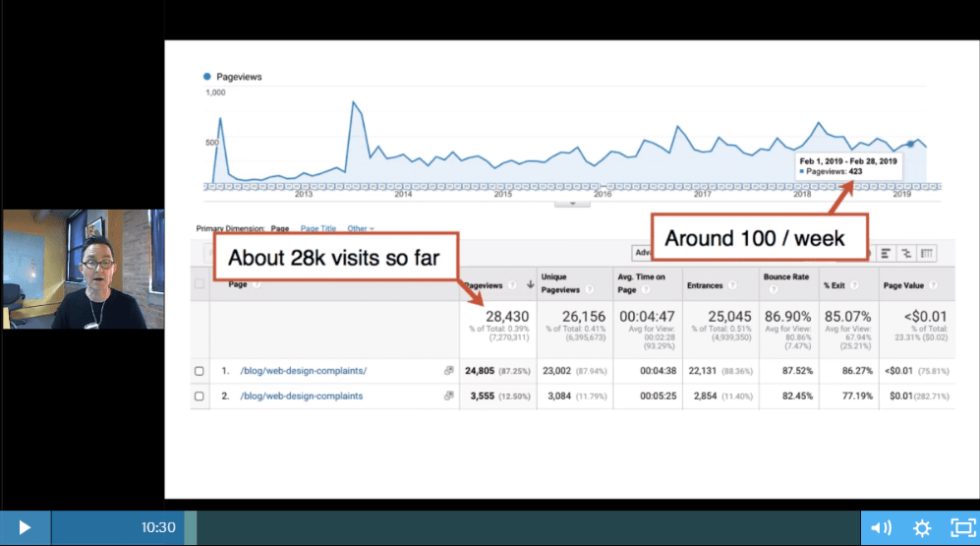Sort by Avg. Time on Page header
This screenshot has width=980, height=546.
(x=641, y=283)
